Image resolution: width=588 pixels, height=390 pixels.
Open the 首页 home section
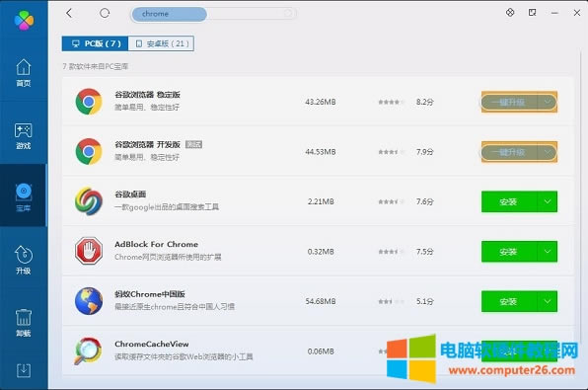pyautogui.click(x=24, y=73)
